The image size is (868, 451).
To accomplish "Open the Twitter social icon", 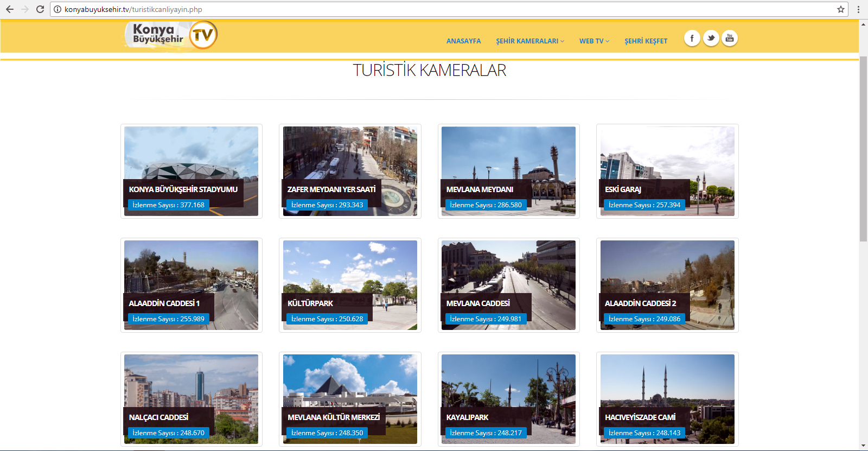I will pos(711,38).
